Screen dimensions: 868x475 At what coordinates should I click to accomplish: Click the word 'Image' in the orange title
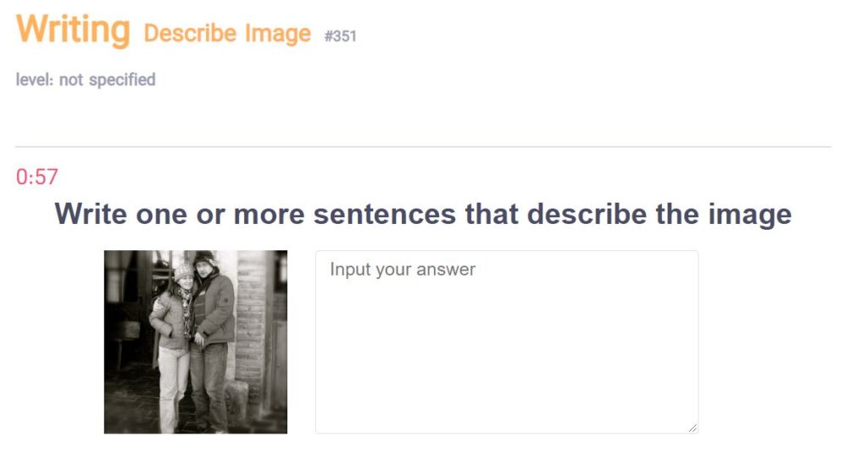coord(277,33)
